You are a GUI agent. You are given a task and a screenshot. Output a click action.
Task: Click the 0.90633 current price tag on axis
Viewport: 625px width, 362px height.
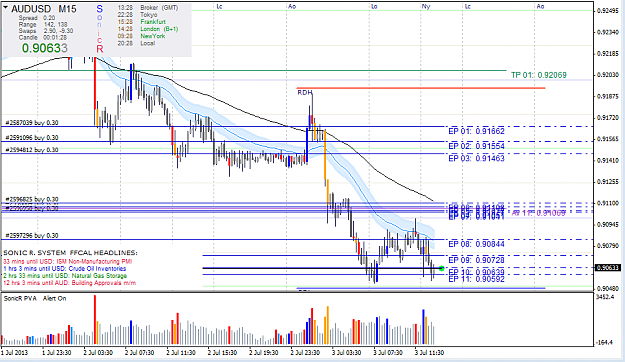click(608, 268)
